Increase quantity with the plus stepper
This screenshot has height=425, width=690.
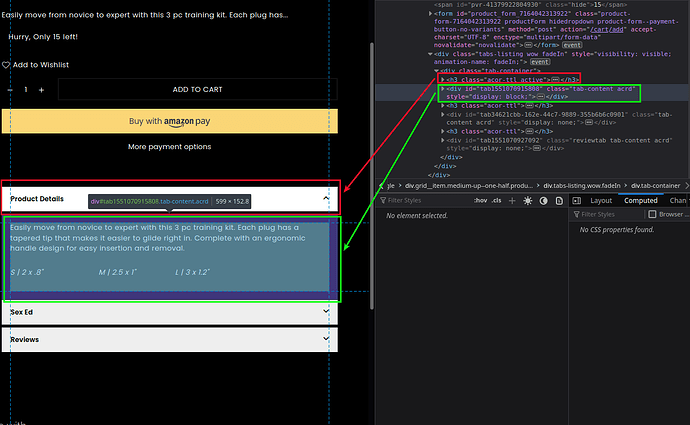[41, 90]
